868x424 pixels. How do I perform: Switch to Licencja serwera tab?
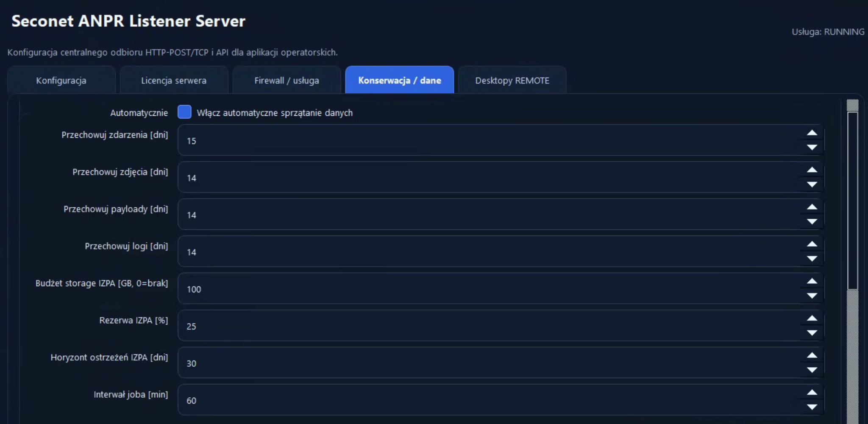click(174, 80)
